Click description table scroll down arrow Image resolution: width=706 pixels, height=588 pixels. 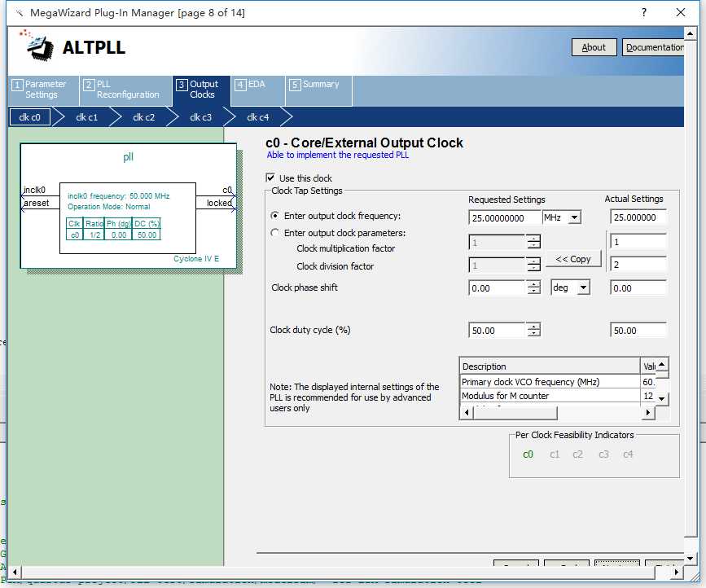[662, 398]
